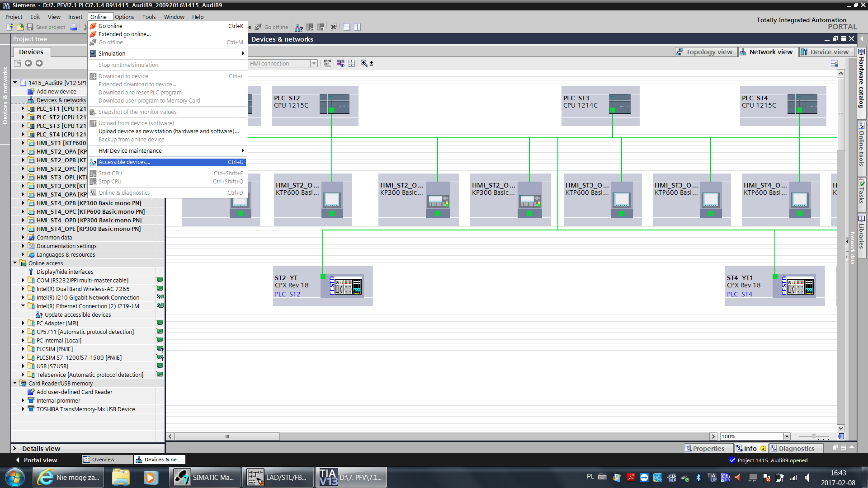This screenshot has width=868, height=488.
Task: Click the PLC_ST4 link under ST4 YT1
Action: tap(740, 294)
